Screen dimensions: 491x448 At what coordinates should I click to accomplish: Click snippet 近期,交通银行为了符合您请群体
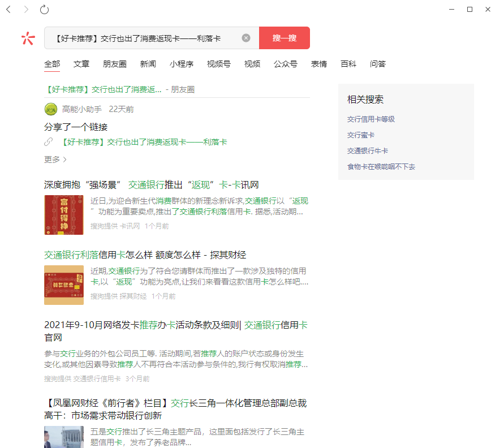point(200,277)
